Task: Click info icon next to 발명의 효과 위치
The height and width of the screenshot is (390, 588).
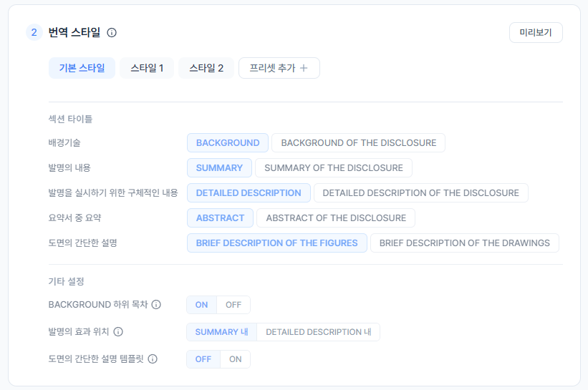Action: point(119,332)
